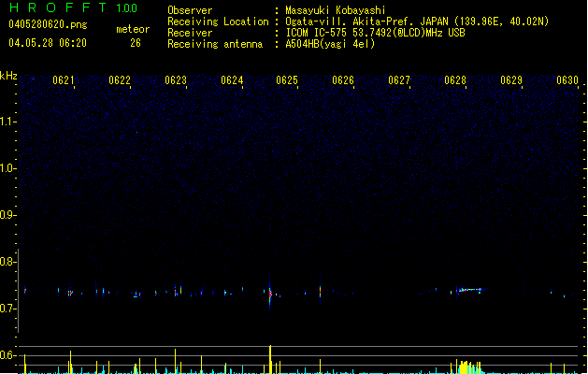Click the meteor label text
Screen dimensions: 588x374
[133, 29]
